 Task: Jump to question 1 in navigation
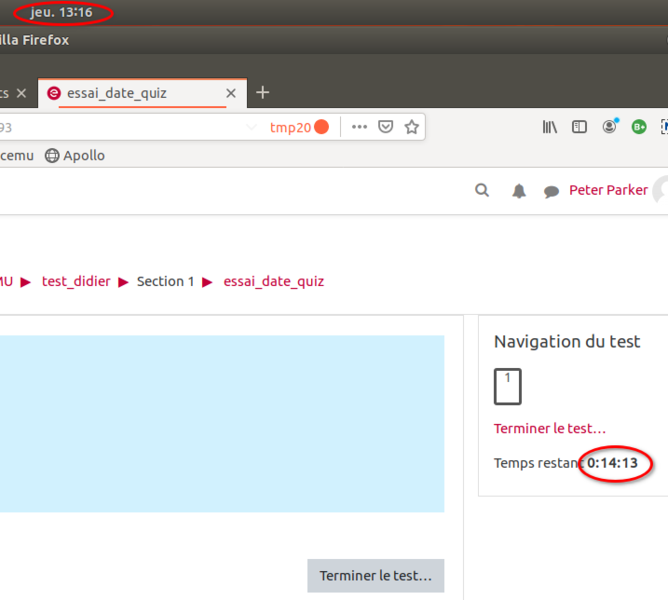pos(507,386)
